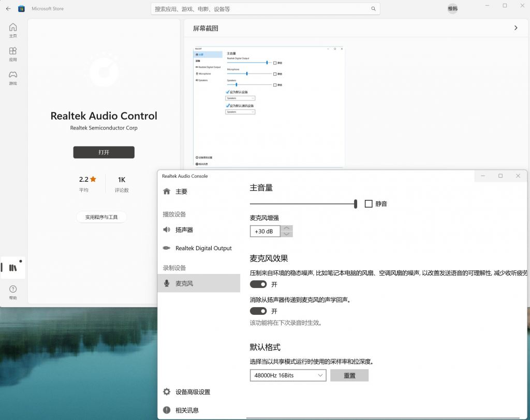Viewport: 530px width, 420px height.
Task: Check the 静音 mute checkbox
Action: point(369,204)
